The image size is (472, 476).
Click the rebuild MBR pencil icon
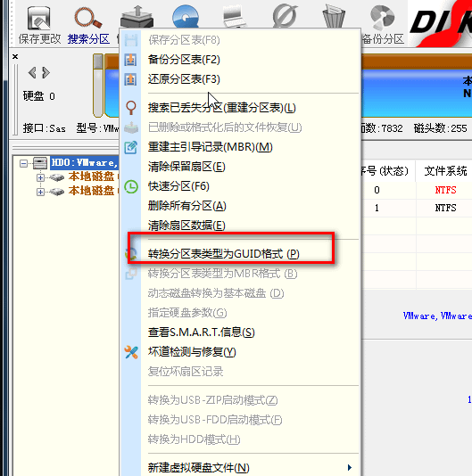pos(130,148)
